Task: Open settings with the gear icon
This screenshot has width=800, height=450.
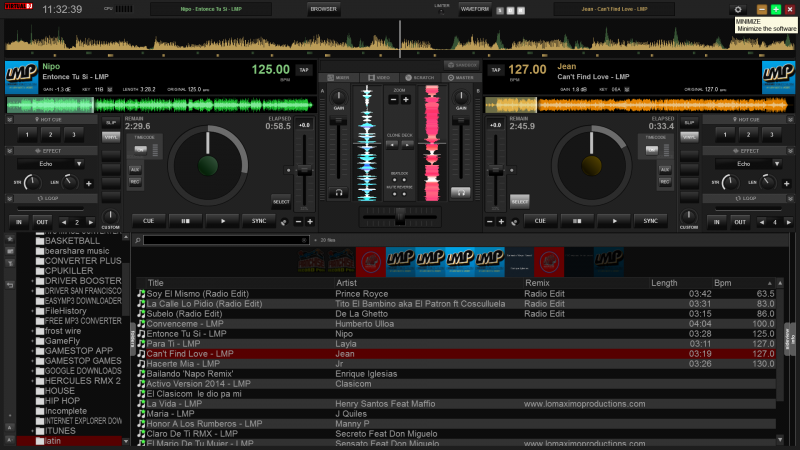Action: 738,9
